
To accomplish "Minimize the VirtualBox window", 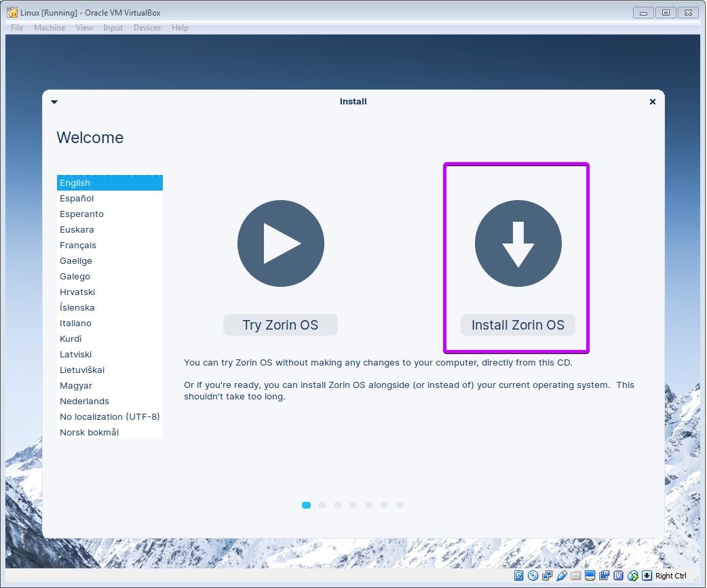I will coord(643,13).
